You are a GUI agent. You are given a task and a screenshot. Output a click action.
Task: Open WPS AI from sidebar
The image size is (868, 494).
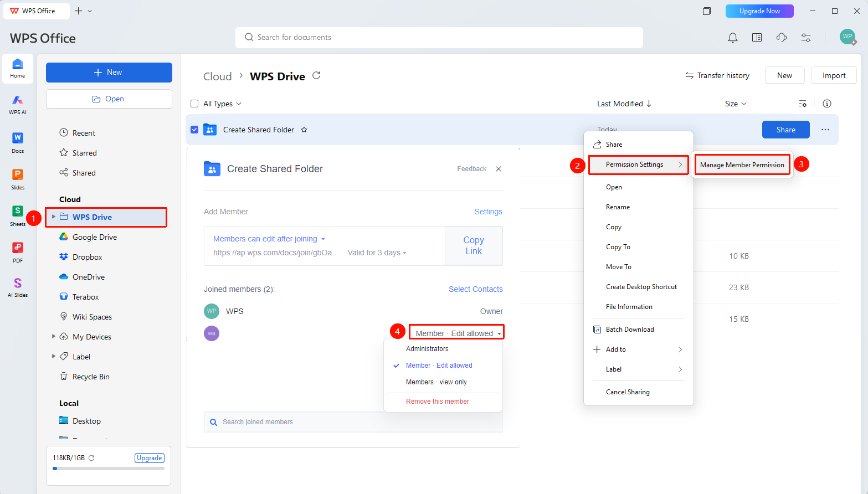point(18,104)
